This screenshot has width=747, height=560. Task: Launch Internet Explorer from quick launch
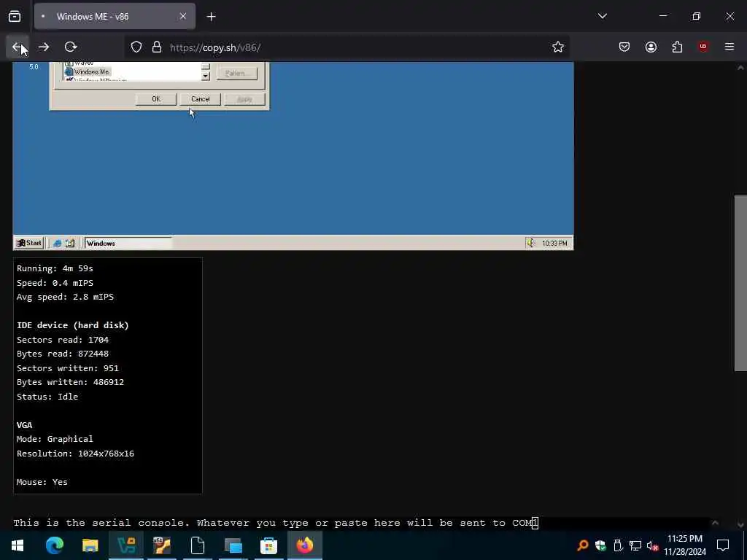pyautogui.click(x=57, y=244)
